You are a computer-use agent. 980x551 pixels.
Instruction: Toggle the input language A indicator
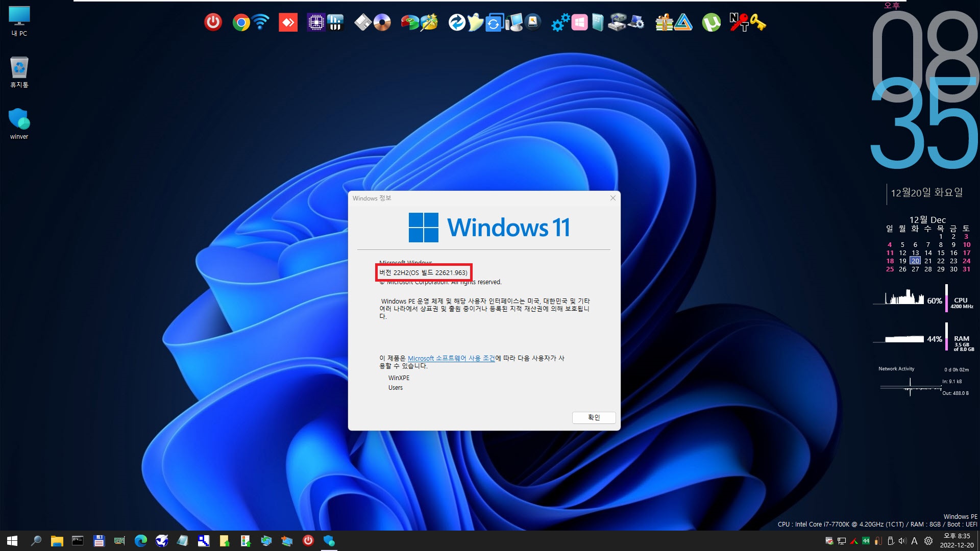coord(914,541)
